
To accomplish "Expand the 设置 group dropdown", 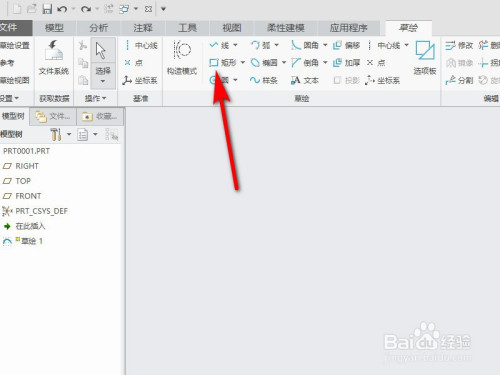I will pyautogui.click(x=9, y=98).
